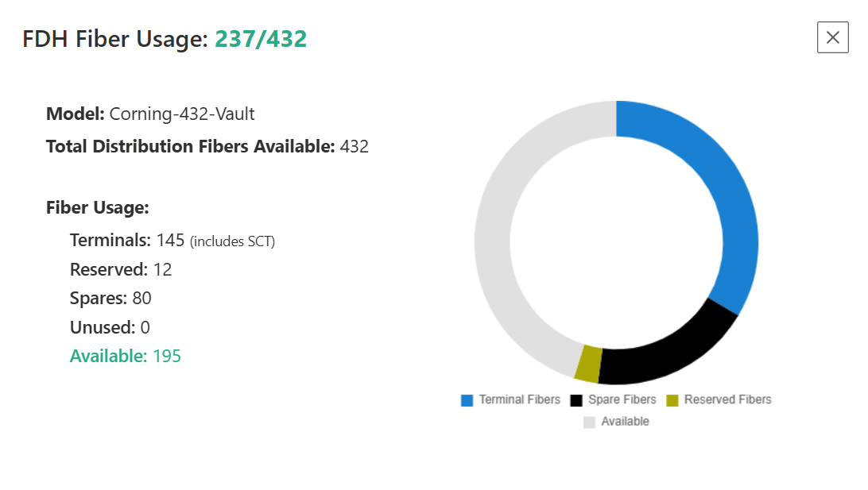Select the olive Reserved Fibers donut segment
The height and width of the screenshot is (490, 868).
pyautogui.click(x=589, y=364)
